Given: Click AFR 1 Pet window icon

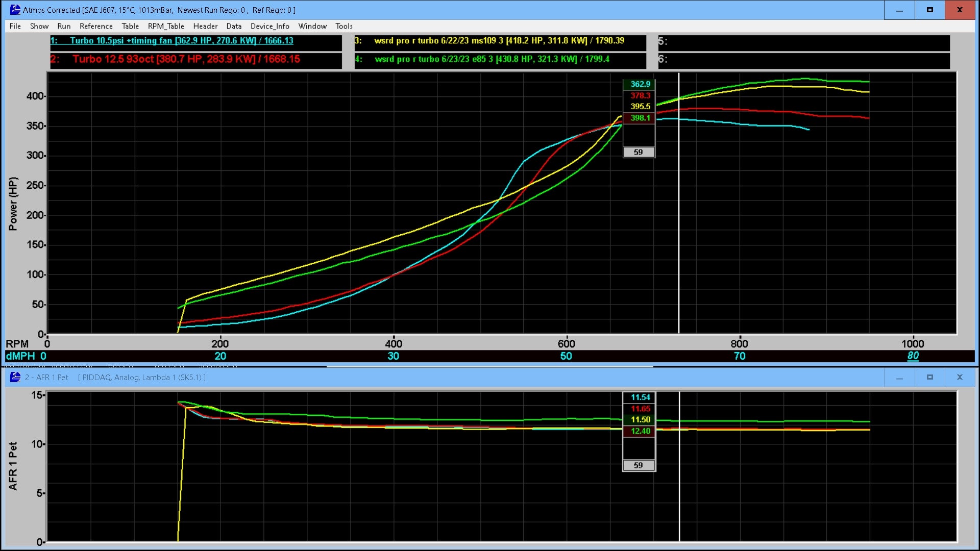Looking at the screenshot, I should tap(15, 377).
